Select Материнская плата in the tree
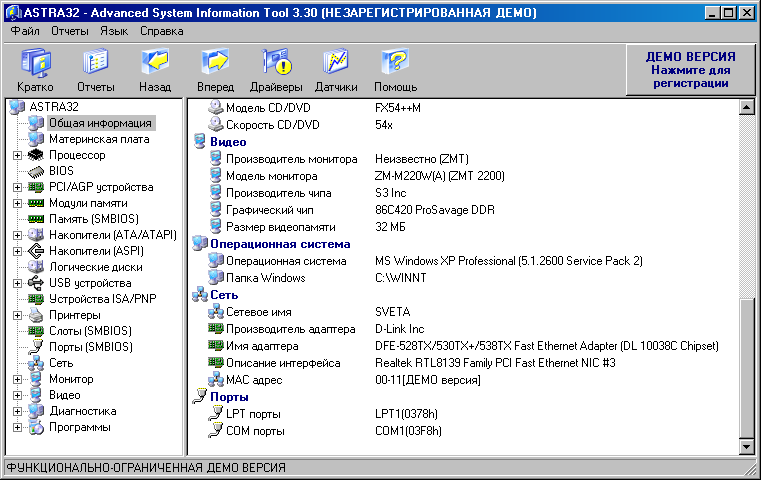This screenshot has height=480, width=761. [x=99, y=139]
